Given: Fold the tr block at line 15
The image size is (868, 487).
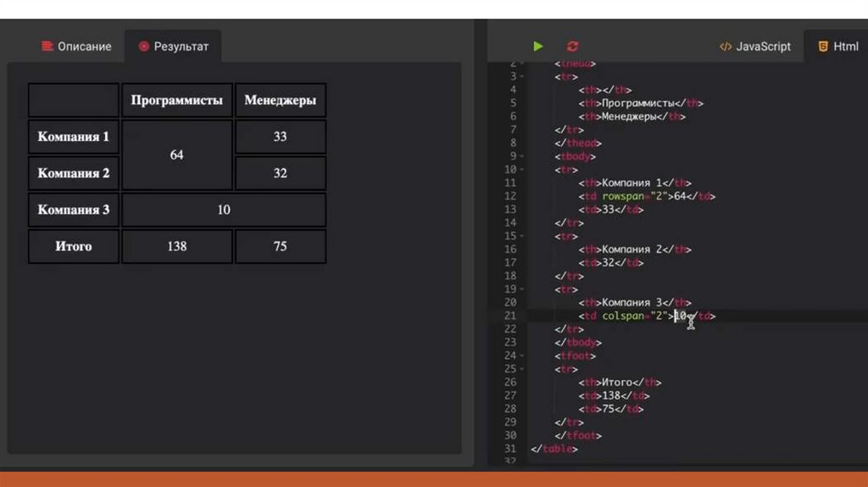Looking at the screenshot, I should pos(522,236).
